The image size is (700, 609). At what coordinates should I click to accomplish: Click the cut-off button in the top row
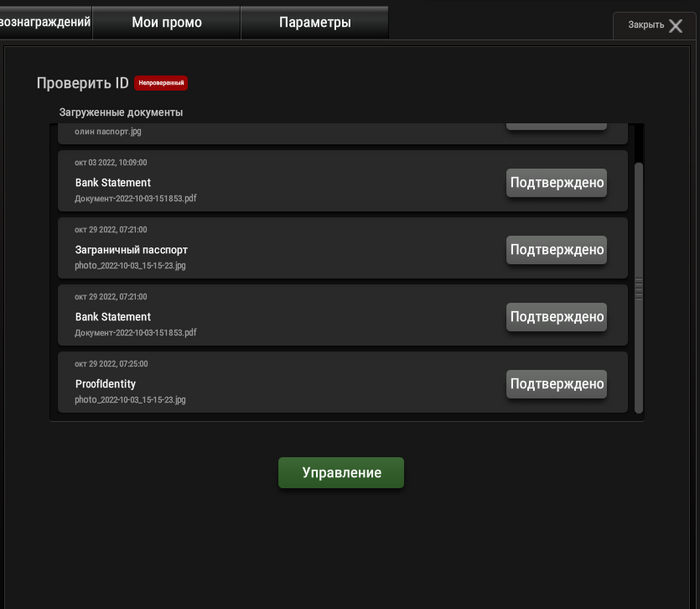[x=556, y=124]
